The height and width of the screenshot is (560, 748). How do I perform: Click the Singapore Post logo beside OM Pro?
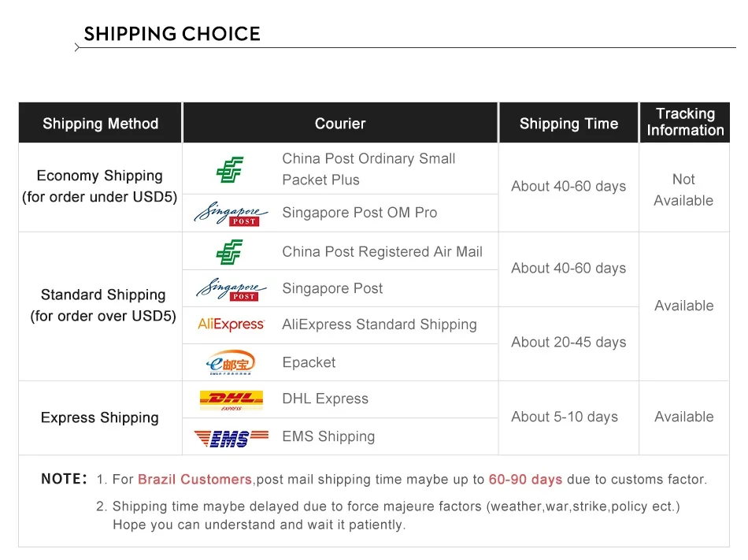click(x=231, y=213)
